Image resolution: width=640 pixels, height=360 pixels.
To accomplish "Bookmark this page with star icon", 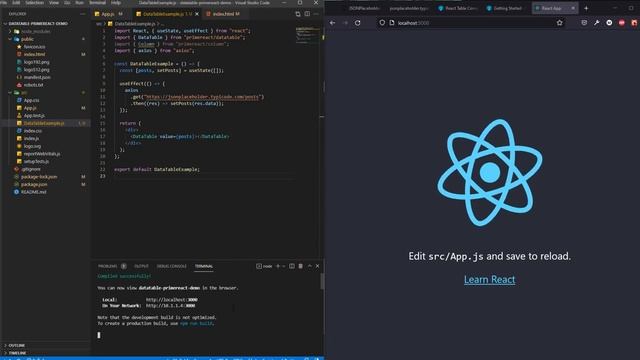I will tap(560, 23).
